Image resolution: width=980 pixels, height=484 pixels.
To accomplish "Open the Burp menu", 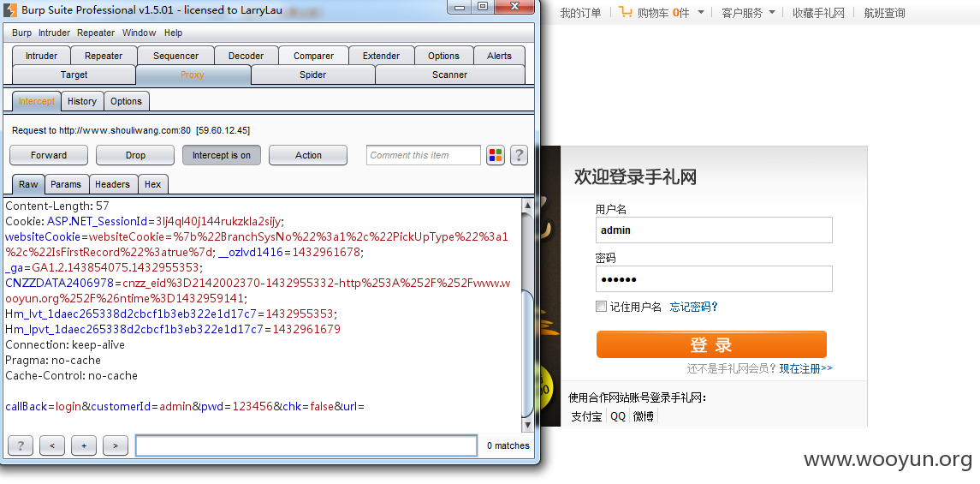I will [x=21, y=33].
